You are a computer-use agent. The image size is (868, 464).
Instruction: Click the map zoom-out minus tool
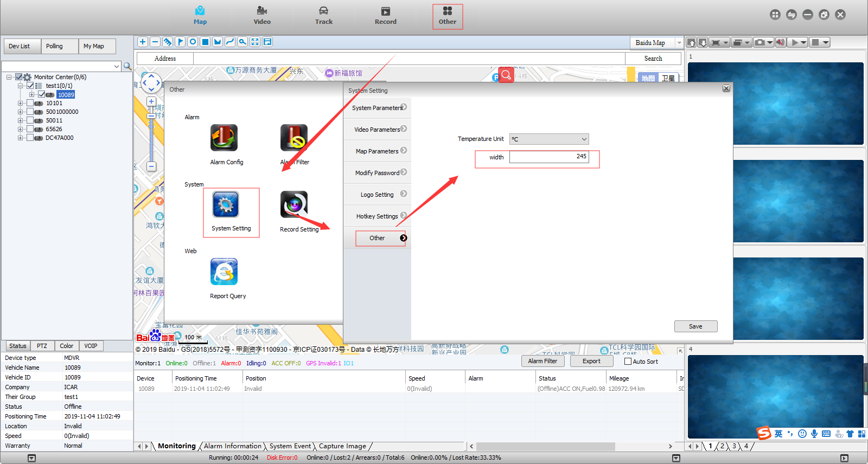(155, 42)
